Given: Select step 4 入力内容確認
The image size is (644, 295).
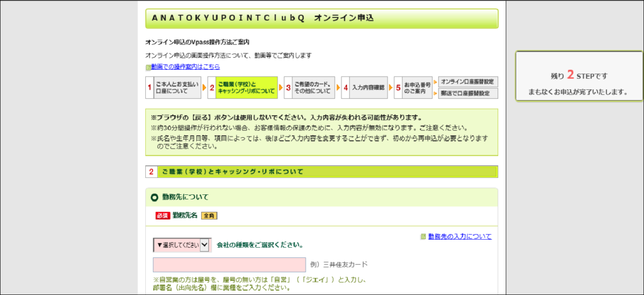Looking at the screenshot, I should [364, 87].
